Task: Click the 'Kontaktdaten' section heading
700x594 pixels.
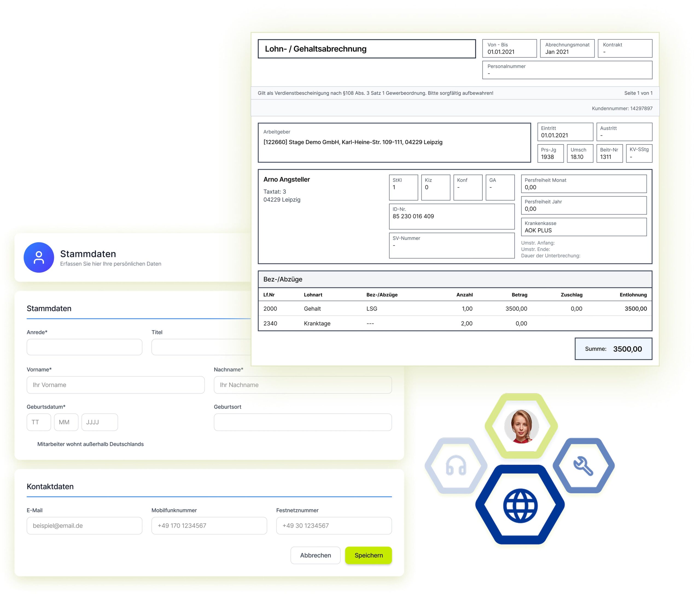Action: point(50,487)
